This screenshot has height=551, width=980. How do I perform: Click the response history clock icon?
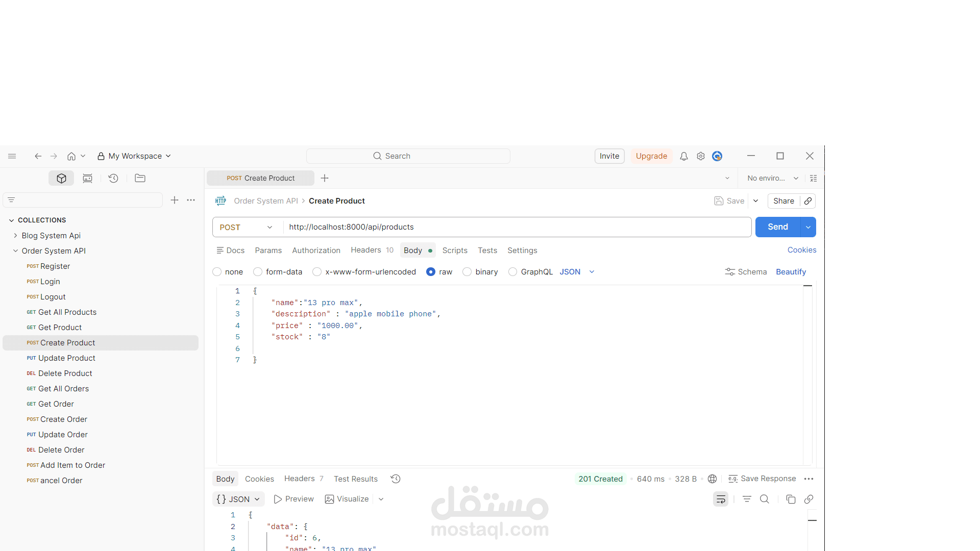click(396, 479)
